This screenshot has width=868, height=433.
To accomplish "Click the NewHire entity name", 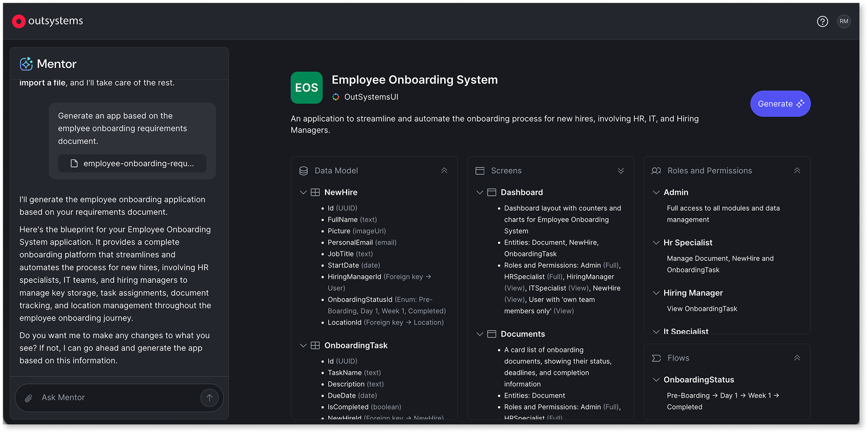I will (341, 193).
